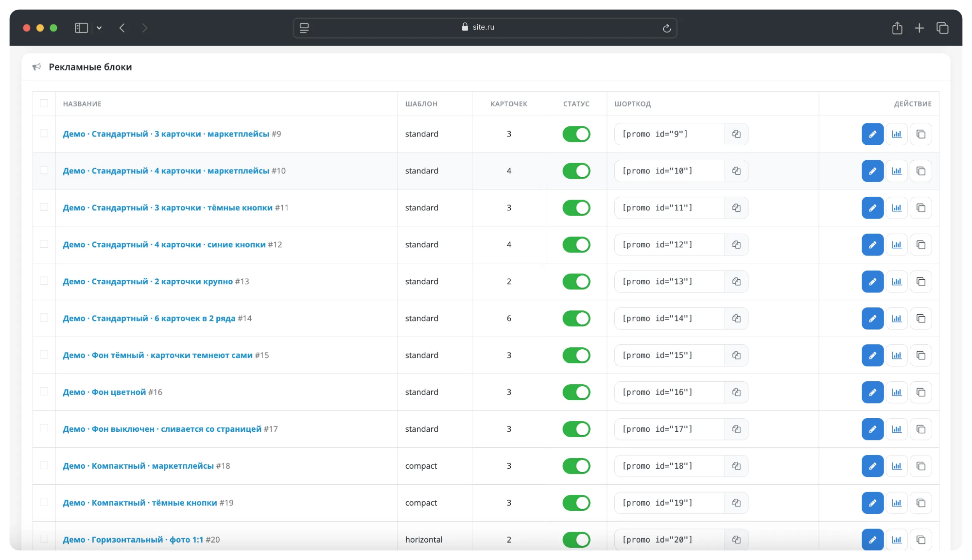Image resolution: width=972 pixels, height=560 pixels.
Task: Click card count "6" for block #14
Action: pos(509,319)
